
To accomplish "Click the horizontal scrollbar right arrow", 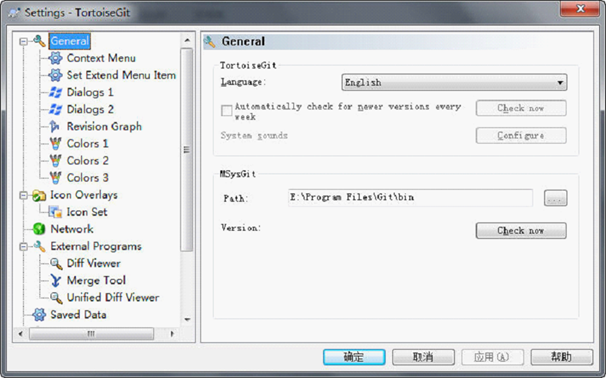I will (172, 333).
